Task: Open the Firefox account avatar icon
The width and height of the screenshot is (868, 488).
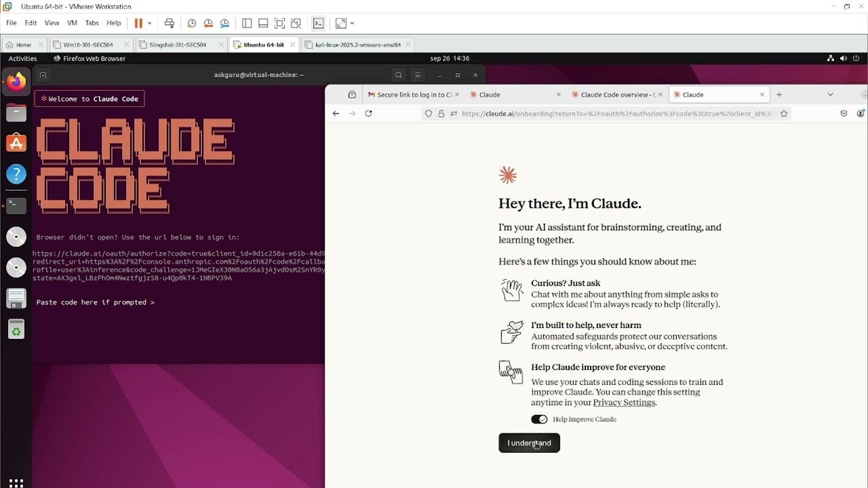Action: (x=861, y=113)
